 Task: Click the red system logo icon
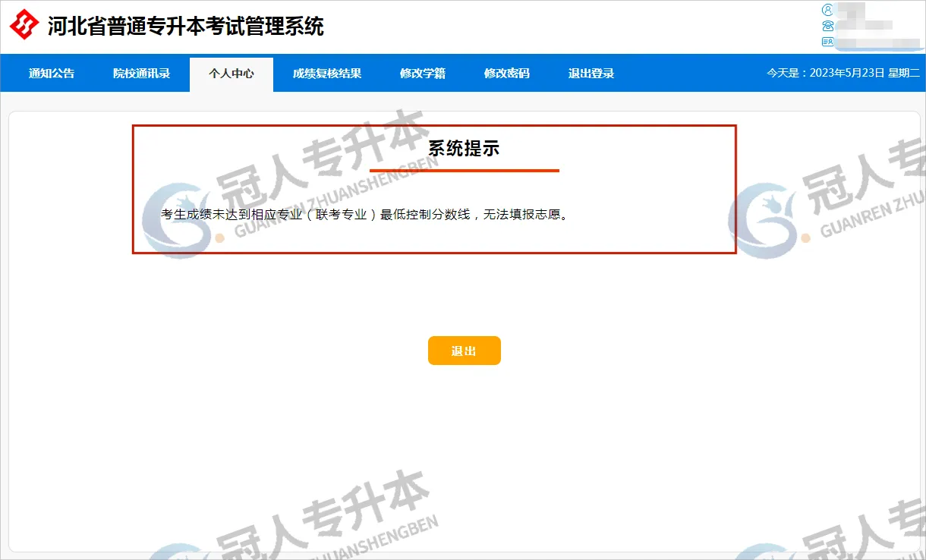tap(24, 25)
